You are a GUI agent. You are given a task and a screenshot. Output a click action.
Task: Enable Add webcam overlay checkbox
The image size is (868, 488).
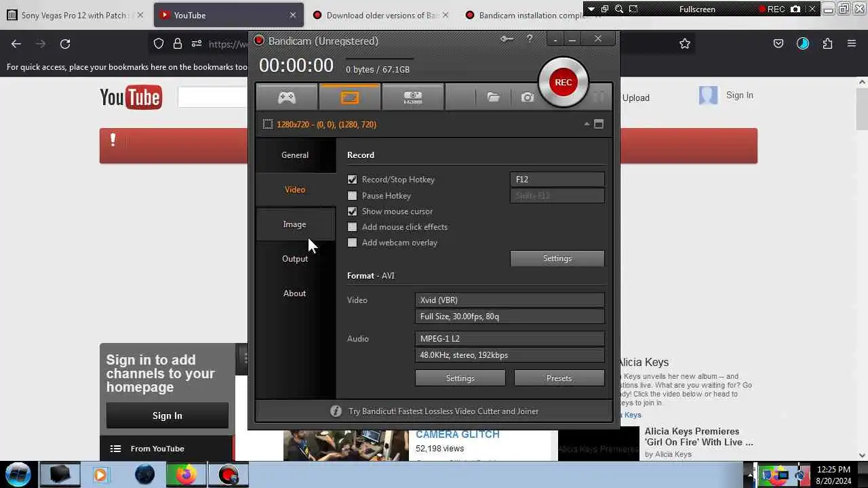[x=352, y=243]
